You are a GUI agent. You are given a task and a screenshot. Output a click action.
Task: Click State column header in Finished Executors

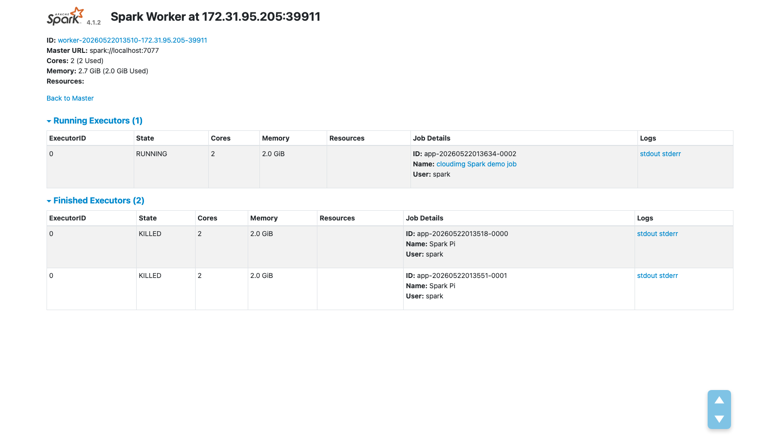(147, 218)
